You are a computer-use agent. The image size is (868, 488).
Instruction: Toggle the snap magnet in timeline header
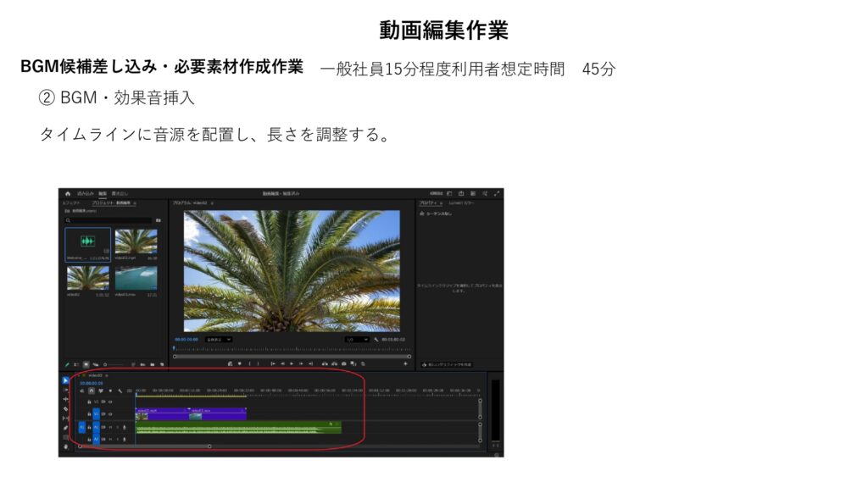coord(92,391)
